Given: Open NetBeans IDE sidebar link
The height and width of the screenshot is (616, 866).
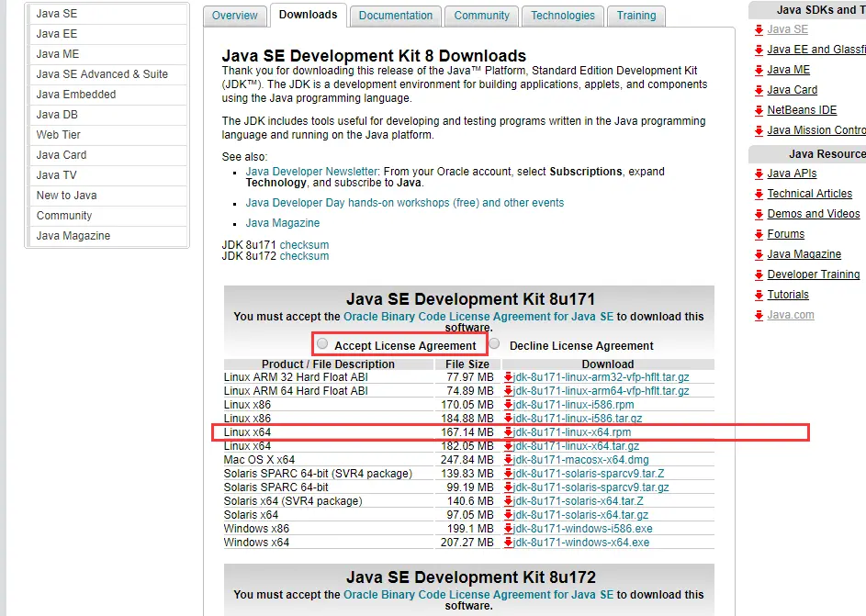Looking at the screenshot, I should [x=802, y=110].
